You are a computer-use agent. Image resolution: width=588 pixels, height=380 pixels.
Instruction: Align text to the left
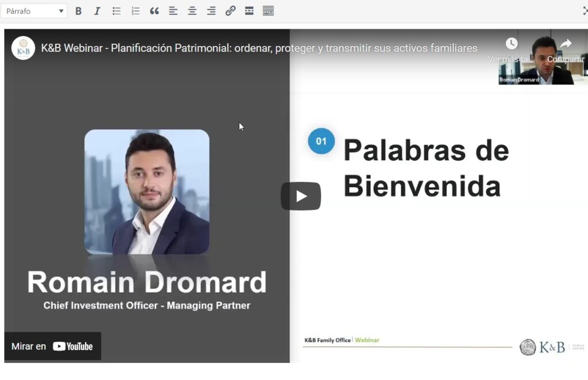pos(173,11)
